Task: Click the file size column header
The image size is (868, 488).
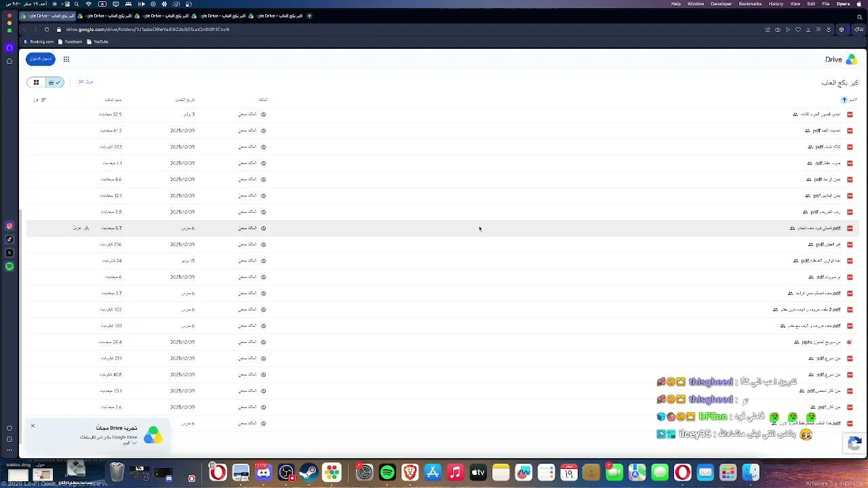Action: (113, 100)
